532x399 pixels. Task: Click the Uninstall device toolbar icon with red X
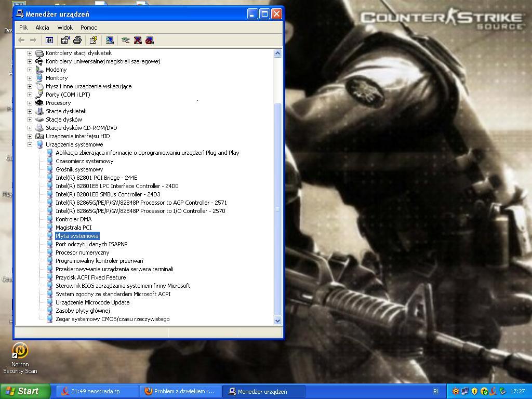(x=137, y=41)
